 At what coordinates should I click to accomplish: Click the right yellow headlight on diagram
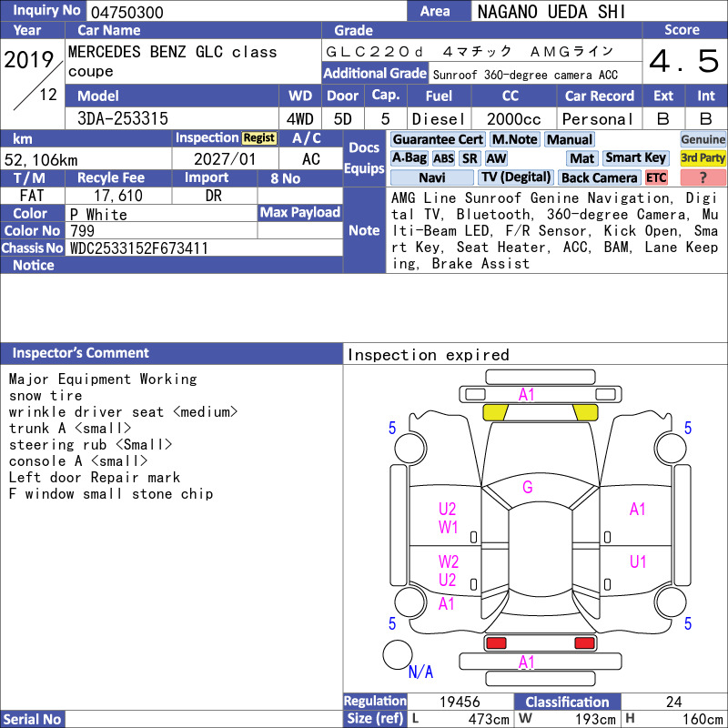point(585,412)
